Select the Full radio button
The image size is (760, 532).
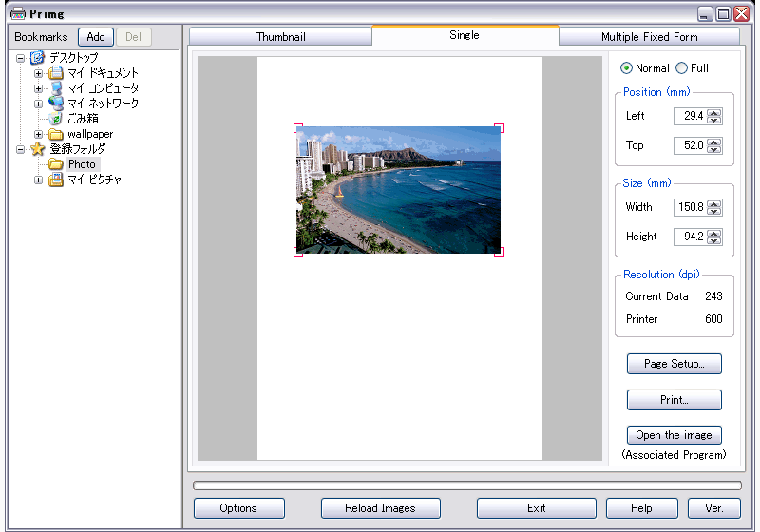point(681,68)
